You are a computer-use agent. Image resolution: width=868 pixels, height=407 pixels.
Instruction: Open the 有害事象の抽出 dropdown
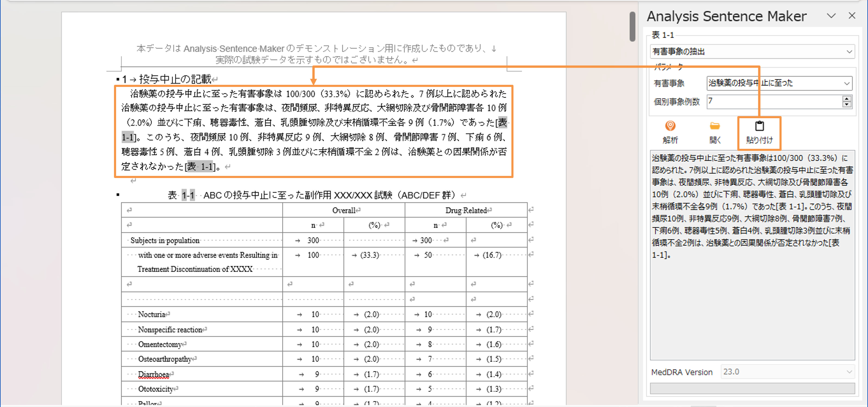(849, 52)
